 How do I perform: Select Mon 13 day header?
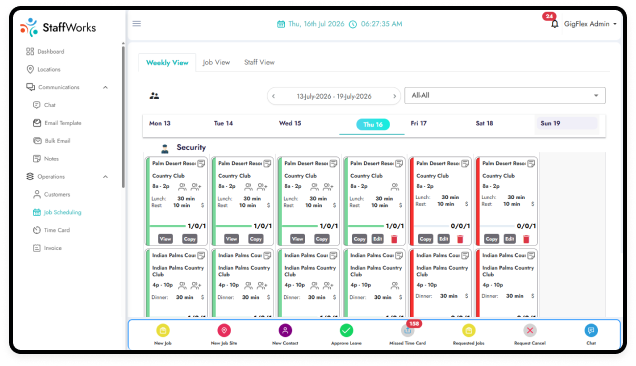pos(160,123)
